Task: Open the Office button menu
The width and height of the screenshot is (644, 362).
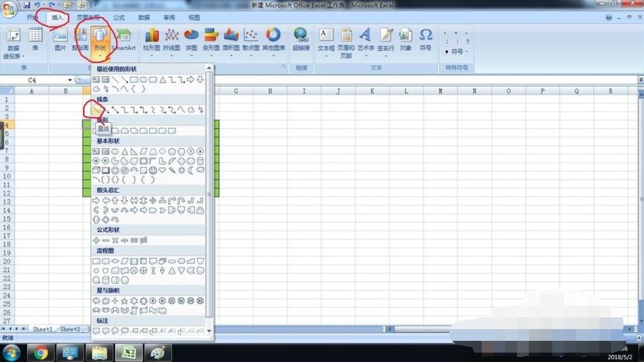Action: [9, 9]
